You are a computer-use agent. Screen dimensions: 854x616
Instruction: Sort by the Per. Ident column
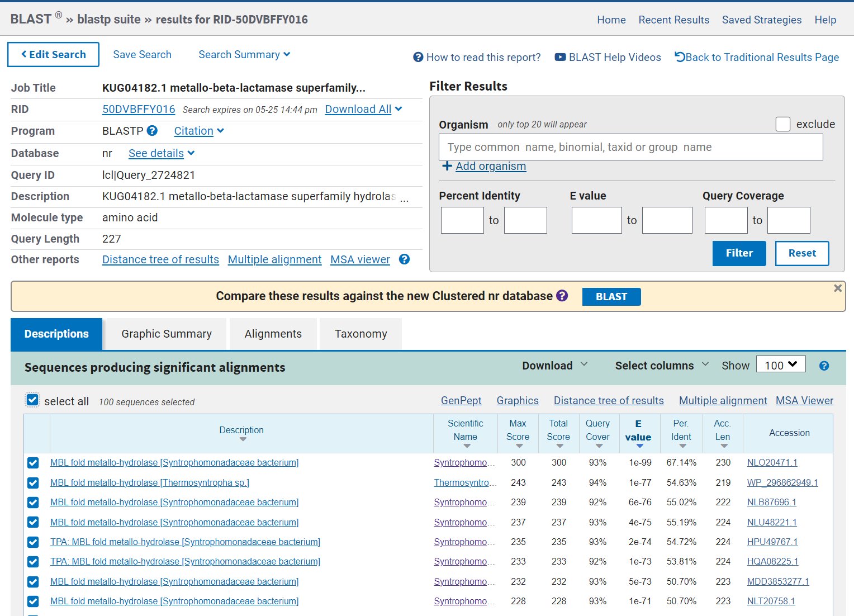[681, 433]
